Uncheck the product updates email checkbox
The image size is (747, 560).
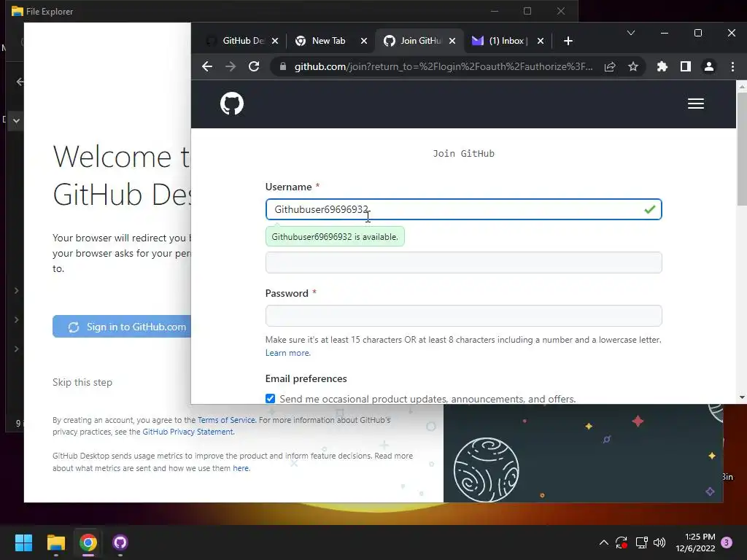pos(270,399)
